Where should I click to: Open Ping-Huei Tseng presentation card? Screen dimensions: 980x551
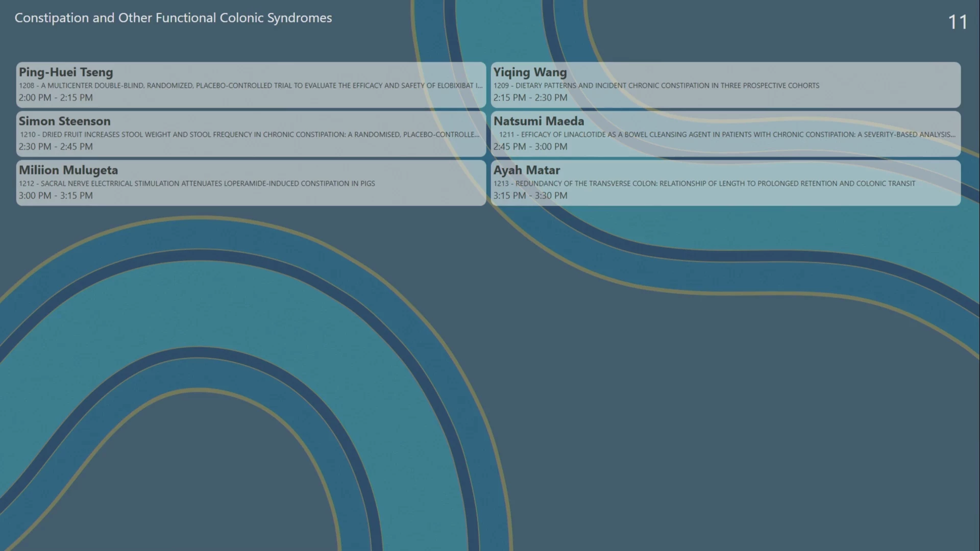coord(251,85)
